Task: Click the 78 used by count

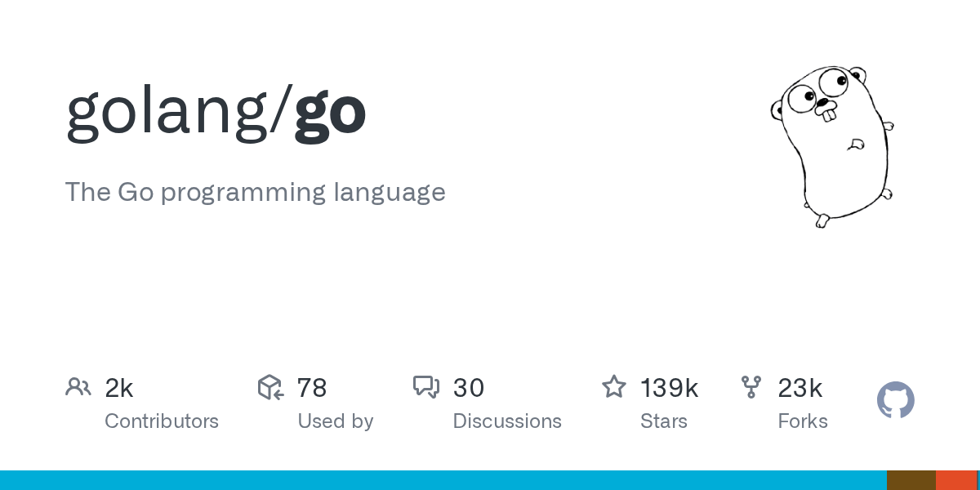Action: (312, 388)
